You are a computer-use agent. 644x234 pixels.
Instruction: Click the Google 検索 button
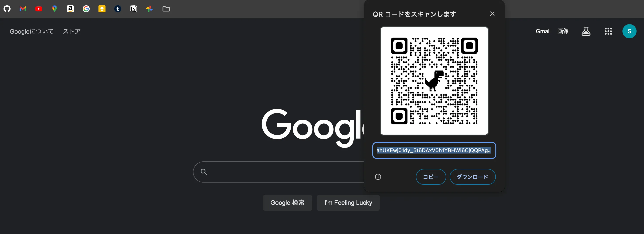287,203
